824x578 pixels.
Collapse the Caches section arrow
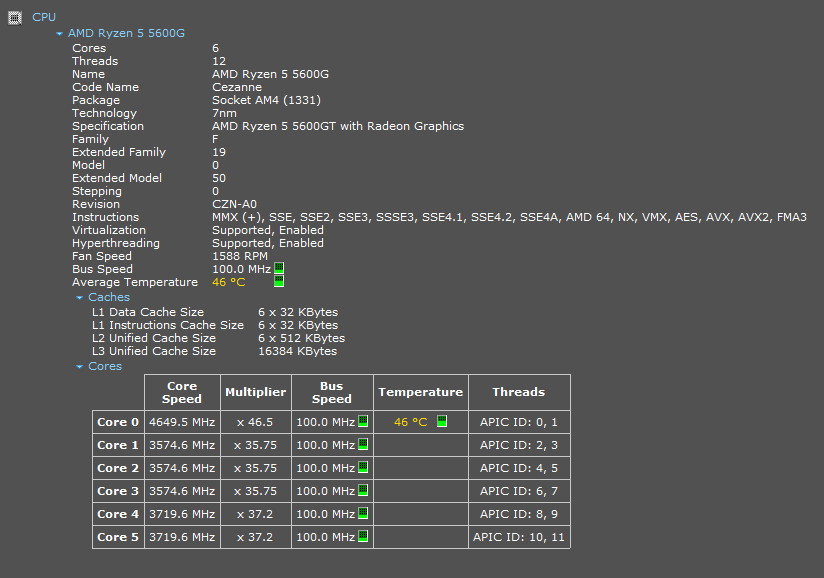[80, 297]
